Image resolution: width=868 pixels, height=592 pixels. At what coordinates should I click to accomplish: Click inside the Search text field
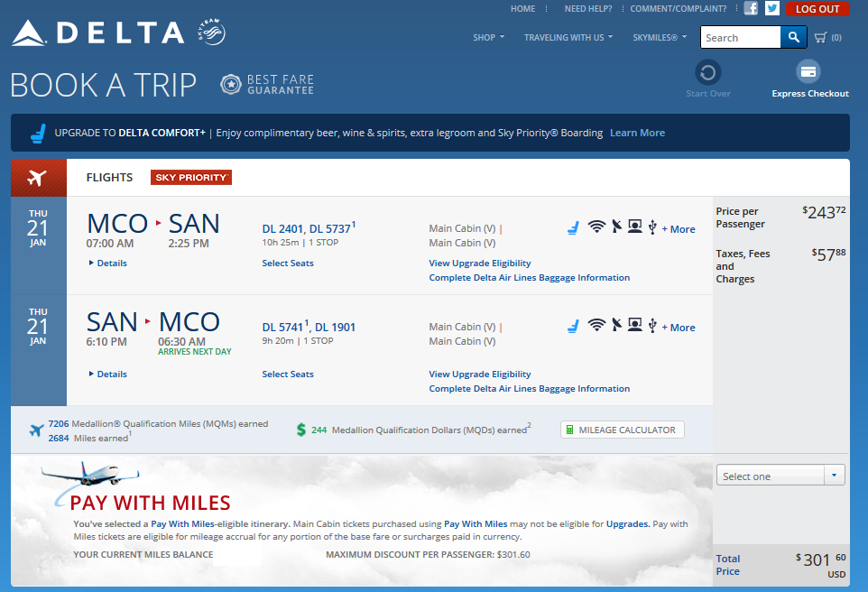[740, 38]
